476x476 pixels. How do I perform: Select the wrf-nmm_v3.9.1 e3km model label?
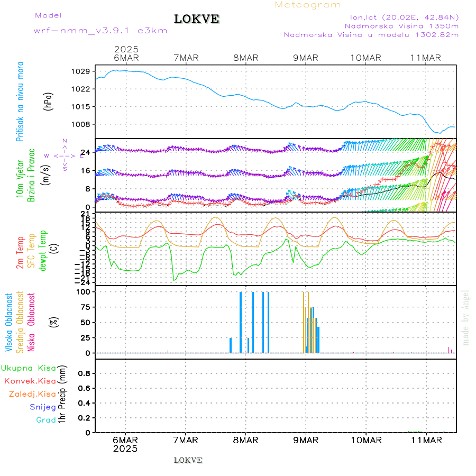coord(100,31)
